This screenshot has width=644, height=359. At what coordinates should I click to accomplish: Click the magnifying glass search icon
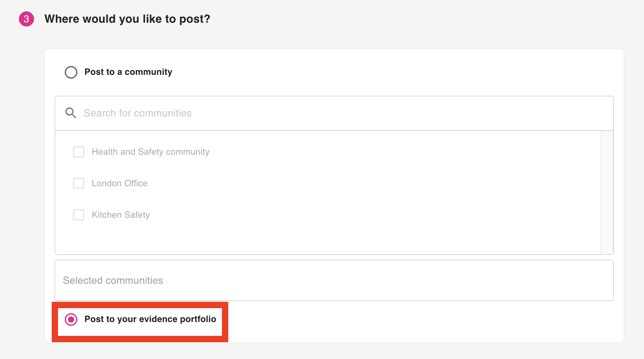[x=71, y=113]
